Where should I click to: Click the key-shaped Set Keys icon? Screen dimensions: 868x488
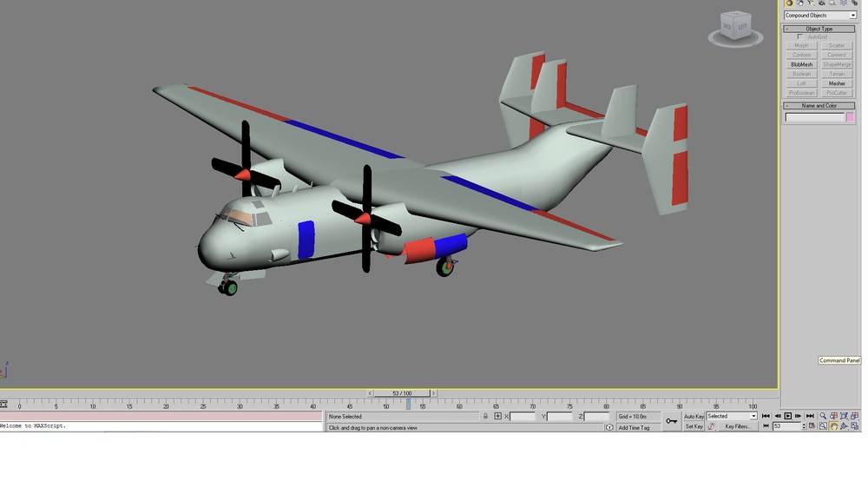672,421
